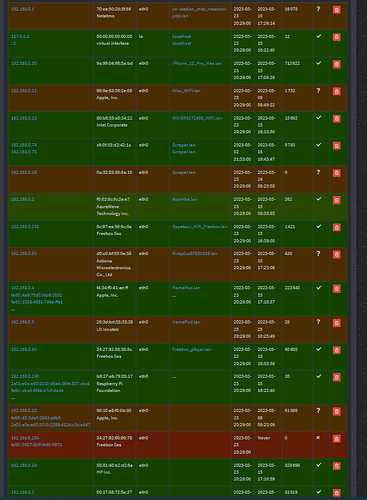Open IP link 192.168.0.75
The width and height of the screenshot is (367, 500).
(24, 152)
